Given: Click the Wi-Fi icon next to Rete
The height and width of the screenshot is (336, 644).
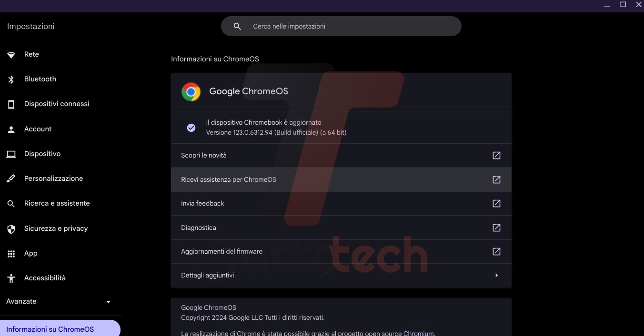Looking at the screenshot, I should pos(11,55).
